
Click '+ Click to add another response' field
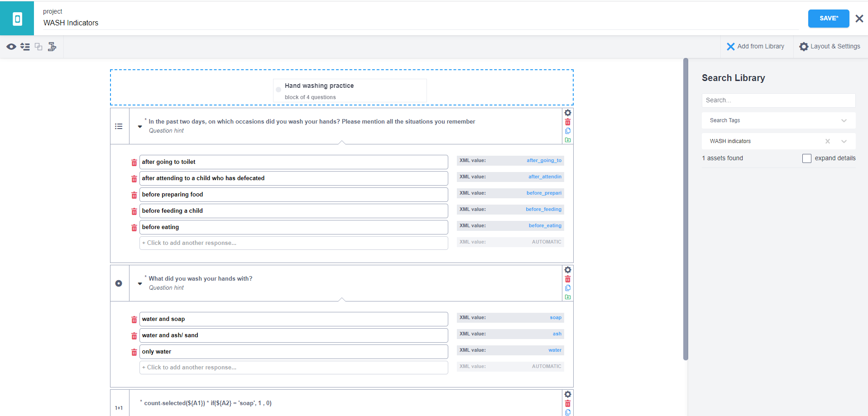tap(293, 243)
